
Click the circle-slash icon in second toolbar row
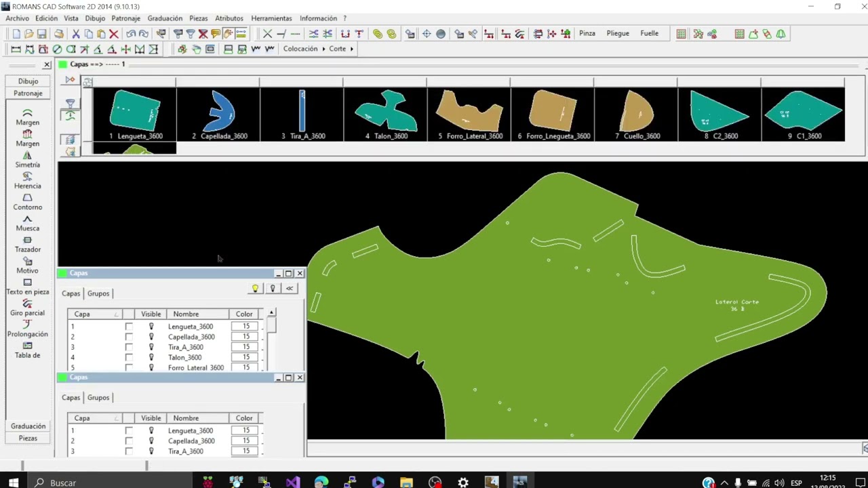click(x=57, y=49)
